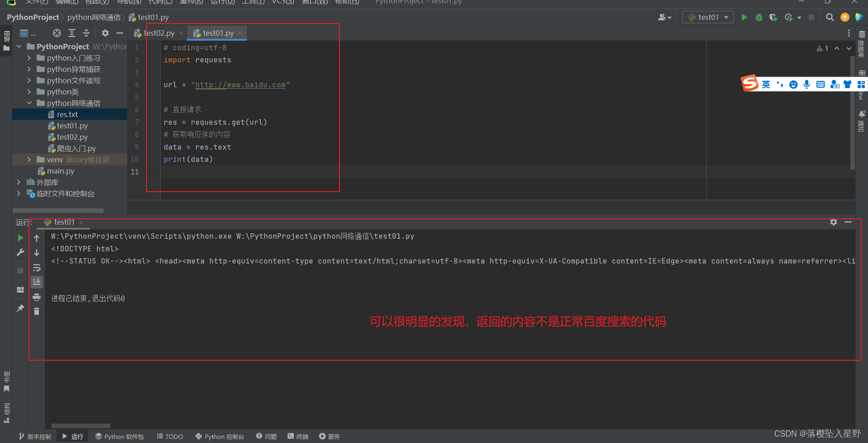Open the 版本控制 tool window
The height and width of the screenshot is (443, 868).
[x=35, y=436]
